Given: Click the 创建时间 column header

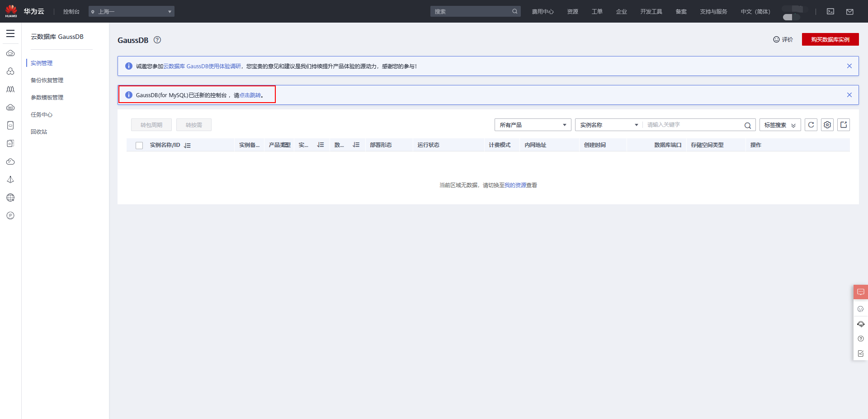Looking at the screenshot, I should [x=595, y=145].
